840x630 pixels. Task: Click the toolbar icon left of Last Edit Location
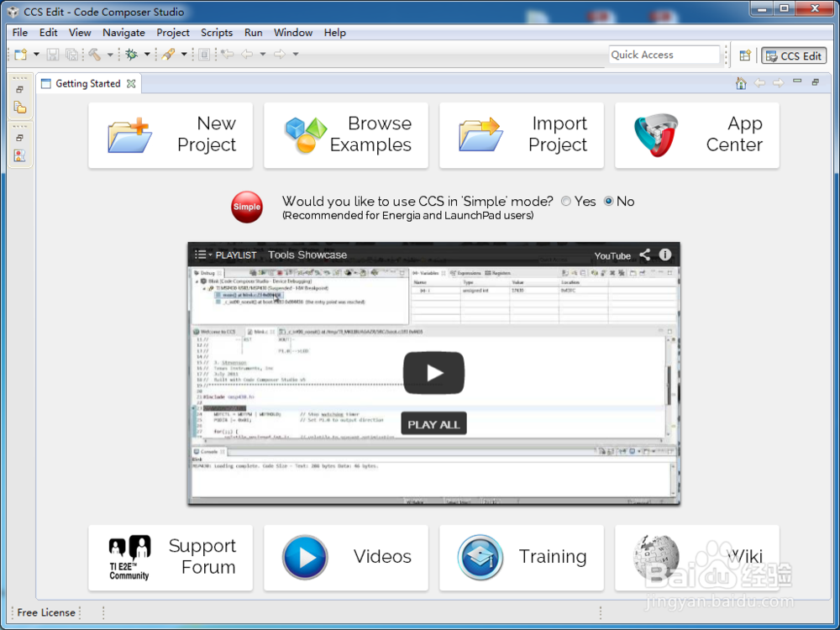pos(203,54)
